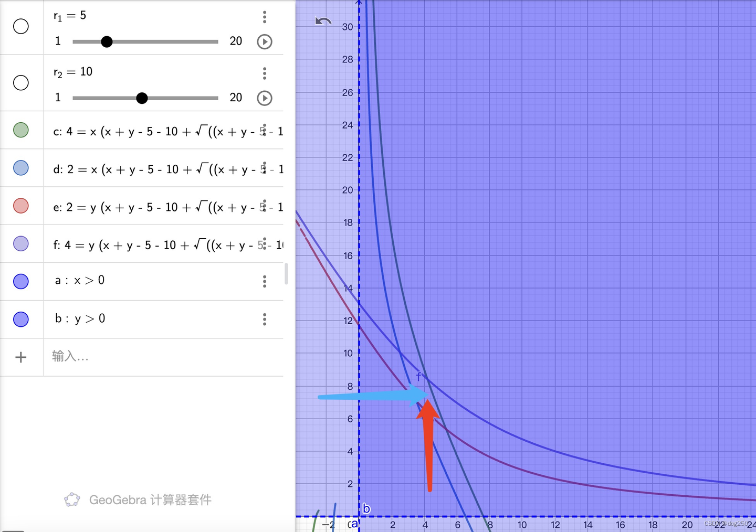Screen dimensions: 756x532
Task: Click the algebra panel scrollbar
Action: pos(286,273)
